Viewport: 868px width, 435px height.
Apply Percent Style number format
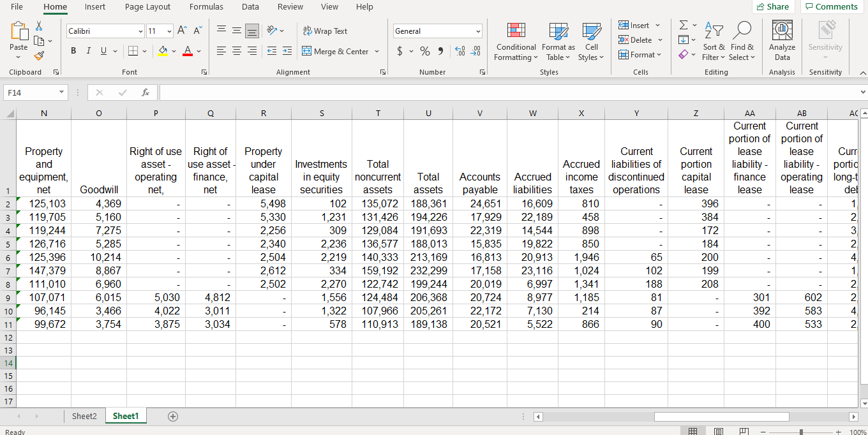[x=424, y=52]
